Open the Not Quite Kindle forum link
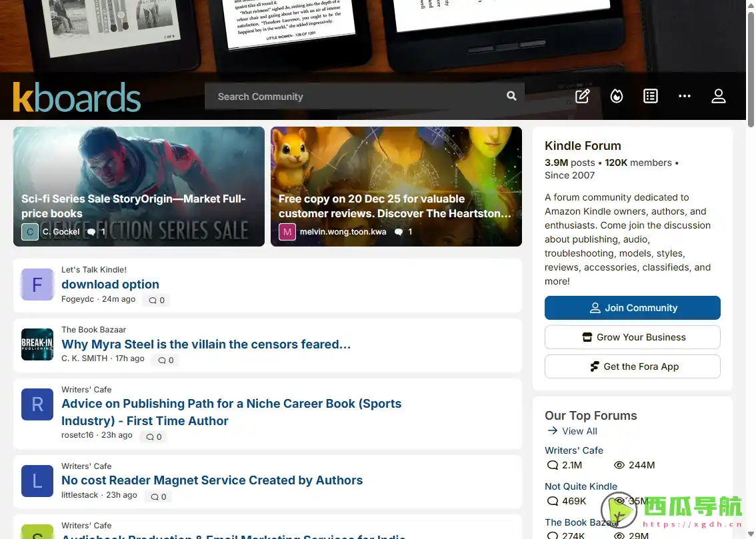The image size is (756, 539). coord(581,486)
